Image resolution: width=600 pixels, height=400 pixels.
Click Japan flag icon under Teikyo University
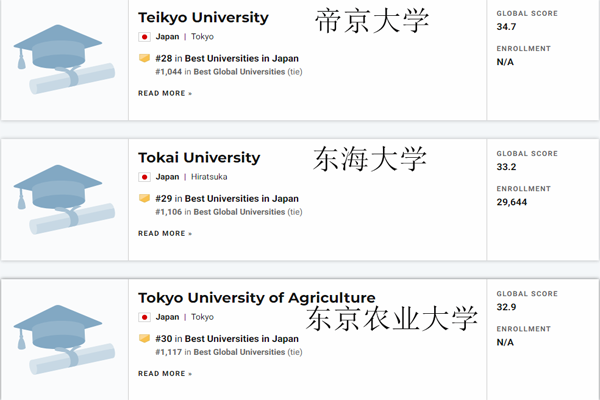tap(144, 37)
